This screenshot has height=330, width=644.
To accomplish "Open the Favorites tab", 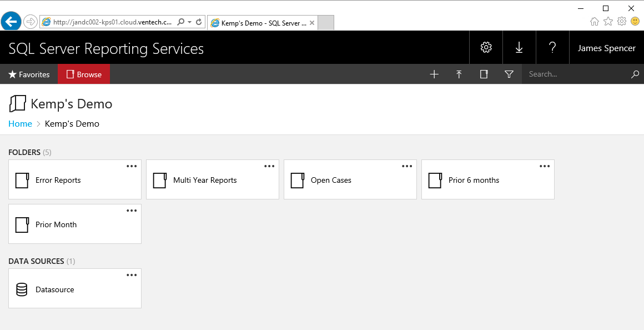I will pyautogui.click(x=29, y=74).
